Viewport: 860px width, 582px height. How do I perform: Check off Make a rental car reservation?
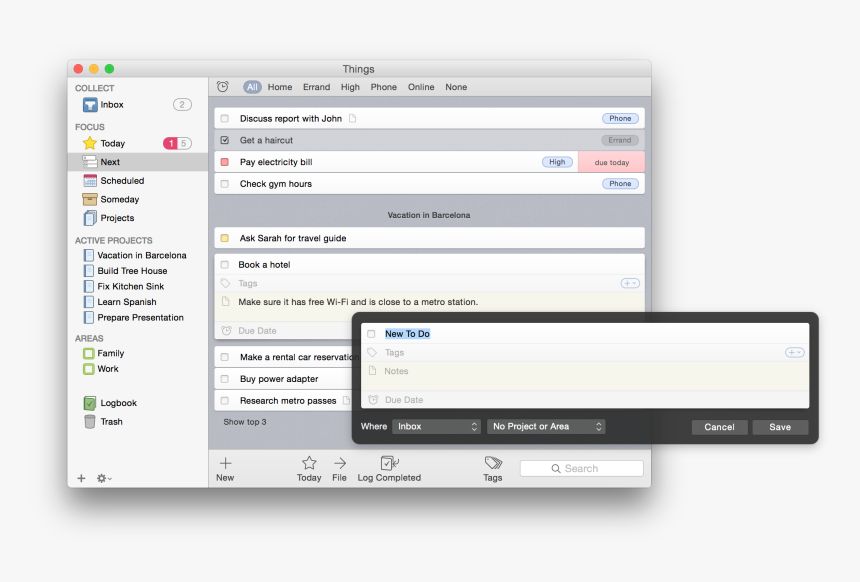coord(225,357)
